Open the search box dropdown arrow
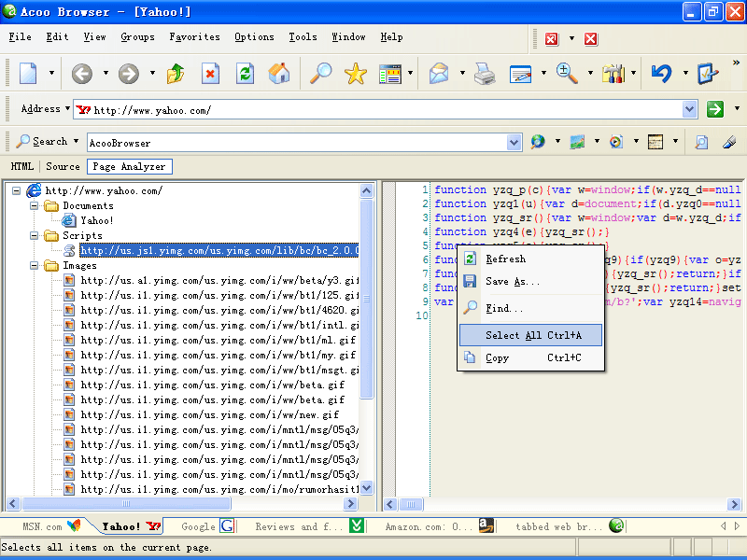 point(514,142)
